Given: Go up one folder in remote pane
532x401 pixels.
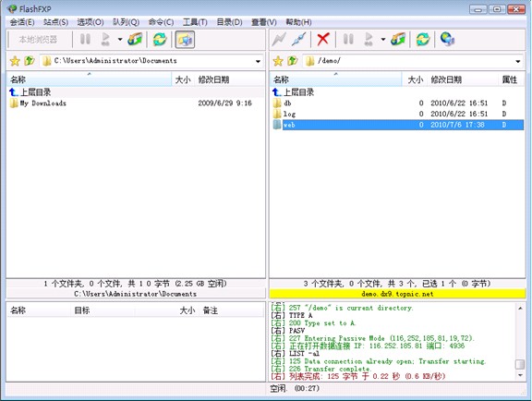Looking at the screenshot, I should tap(293, 61).
